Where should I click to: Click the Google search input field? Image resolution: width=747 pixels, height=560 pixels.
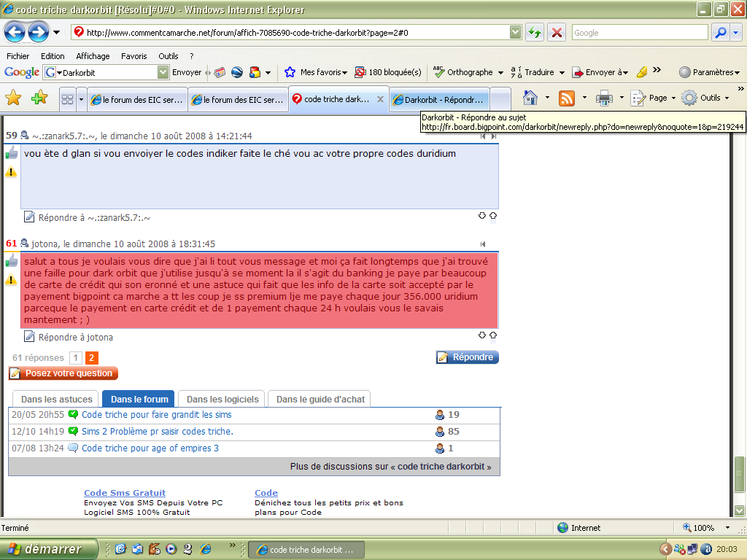640,32
